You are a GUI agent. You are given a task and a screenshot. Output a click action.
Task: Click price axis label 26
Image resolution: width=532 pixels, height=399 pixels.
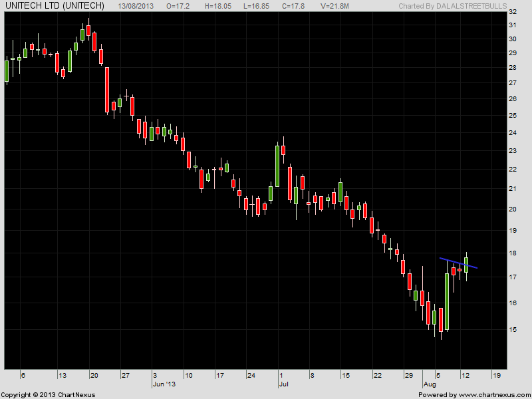513,99
